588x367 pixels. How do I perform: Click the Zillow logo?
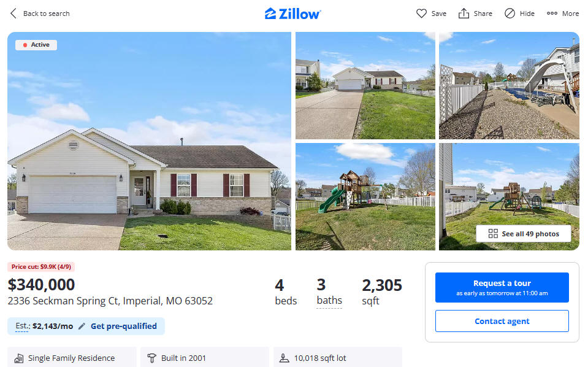[293, 14]
